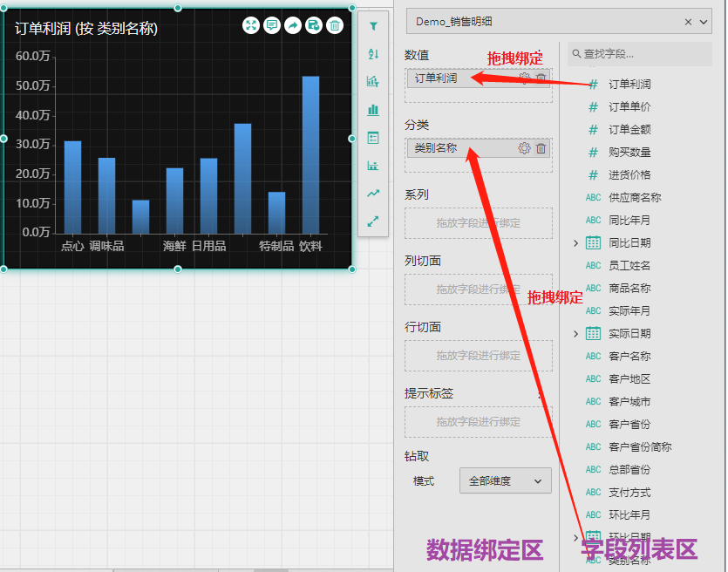
Task: Select the 购买数量 field
Action: (x=629, y=153)
